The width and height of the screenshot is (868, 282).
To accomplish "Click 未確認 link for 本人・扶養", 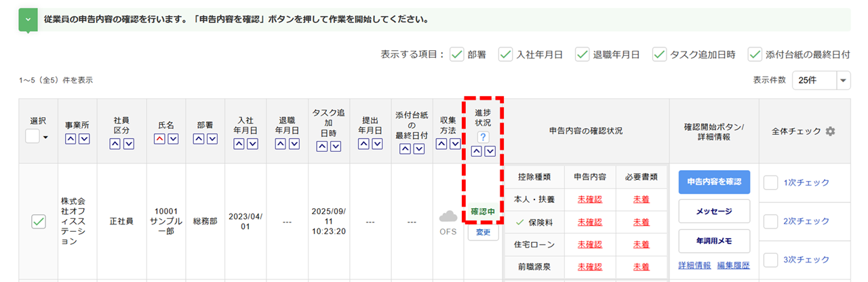I will pyautogui.click(x=590, y=199).
